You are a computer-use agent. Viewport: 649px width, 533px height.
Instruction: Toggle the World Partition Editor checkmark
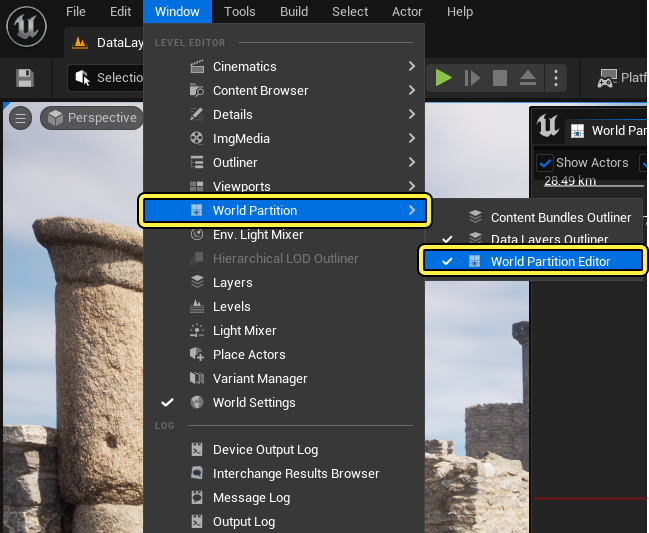point(447,262)
